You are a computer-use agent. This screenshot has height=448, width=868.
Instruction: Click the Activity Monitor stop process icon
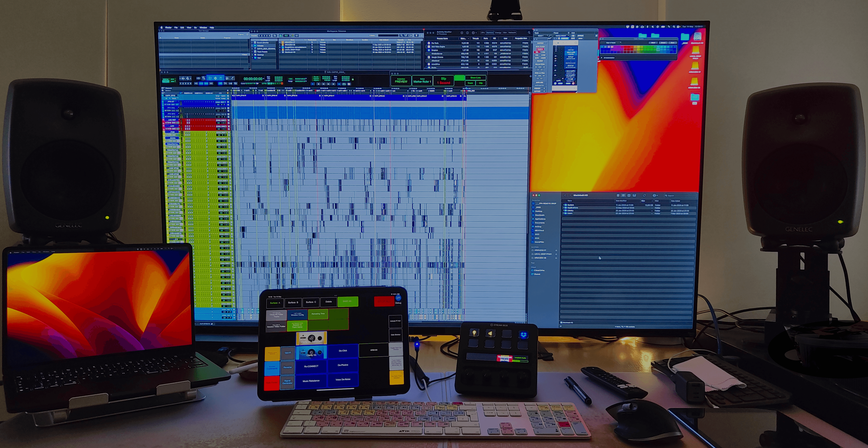(462, 33)
